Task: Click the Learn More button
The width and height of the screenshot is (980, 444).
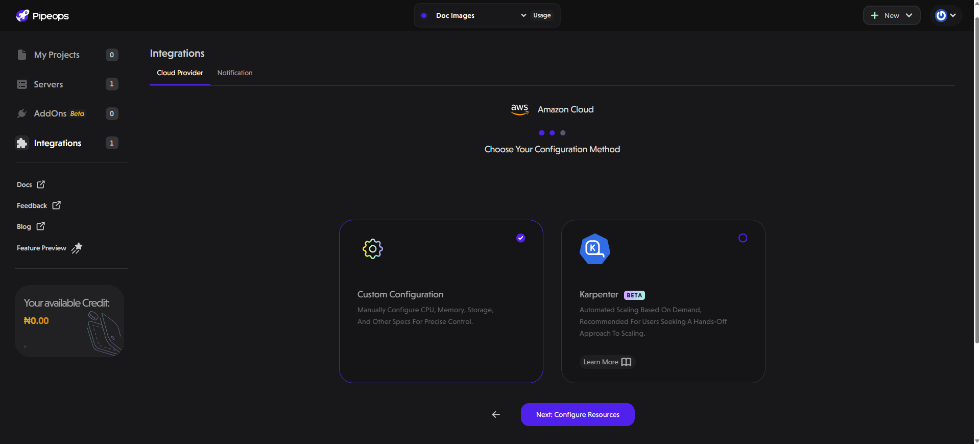Action: 607,362
